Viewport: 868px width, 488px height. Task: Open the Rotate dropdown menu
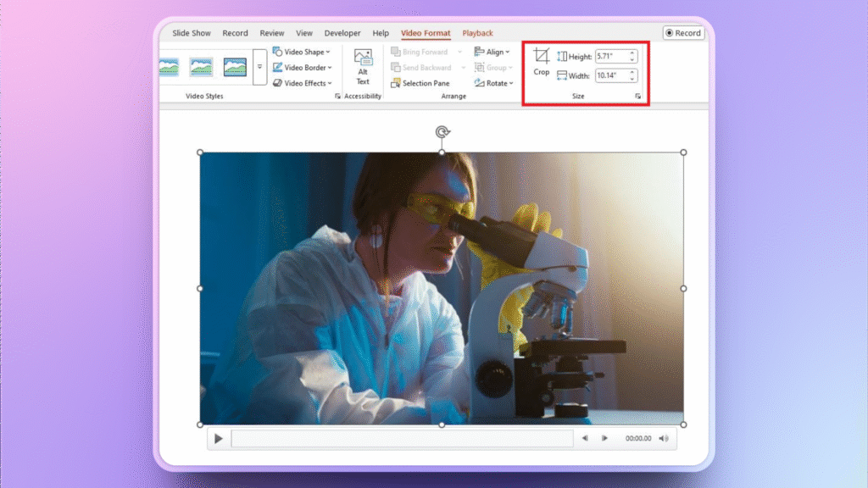tap(509, 83)
